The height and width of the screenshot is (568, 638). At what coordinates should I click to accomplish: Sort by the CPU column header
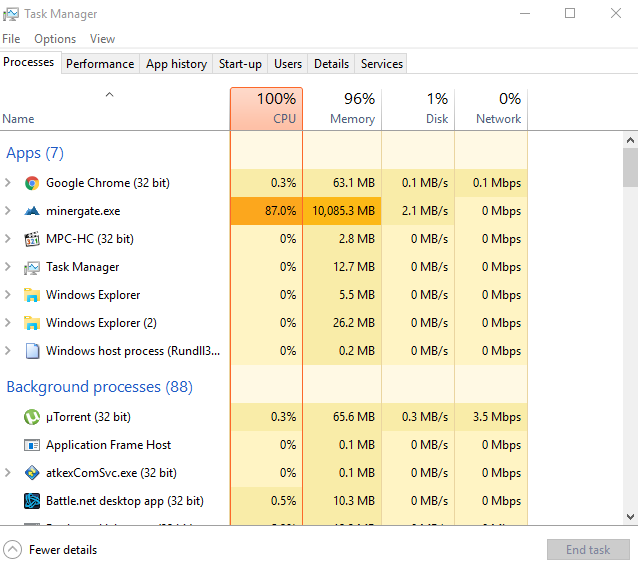(267, 109)
